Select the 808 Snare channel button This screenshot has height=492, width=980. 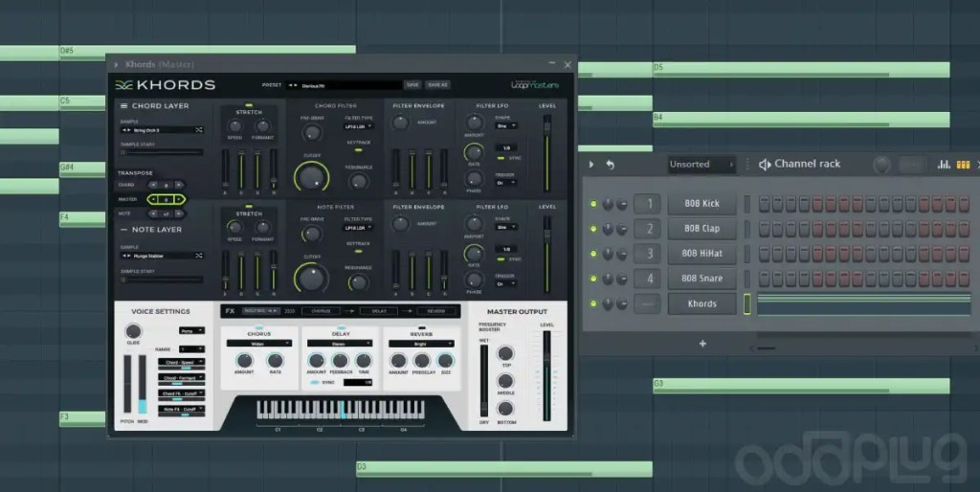point(702,279)
